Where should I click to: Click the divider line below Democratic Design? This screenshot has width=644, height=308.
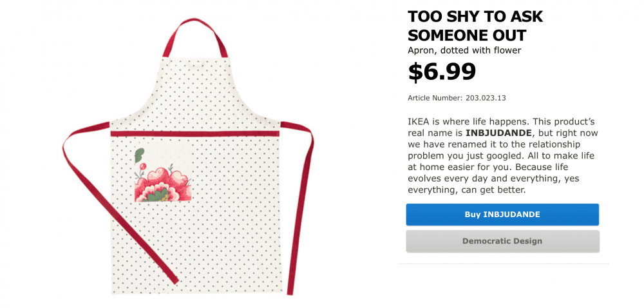(504, 264)
